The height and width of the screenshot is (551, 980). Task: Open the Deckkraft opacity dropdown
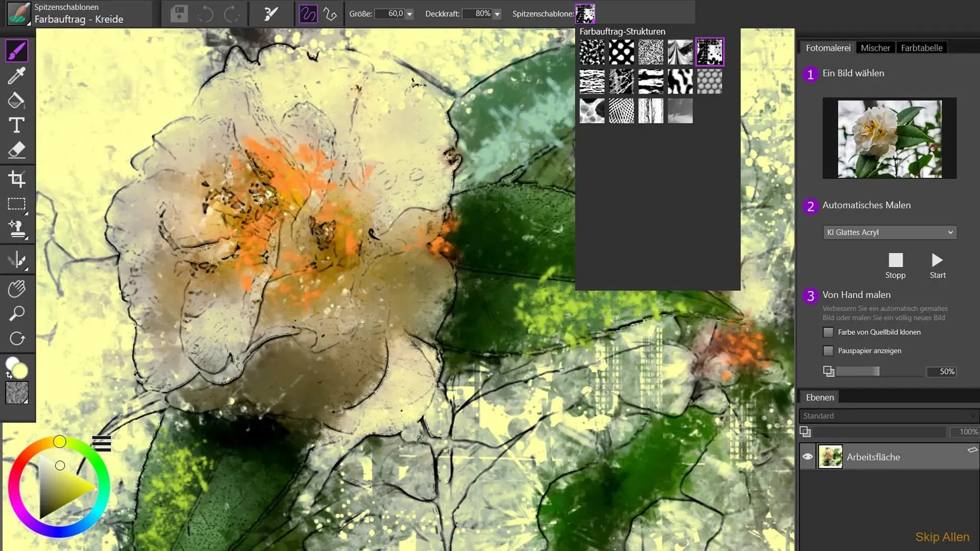[497, 14]
